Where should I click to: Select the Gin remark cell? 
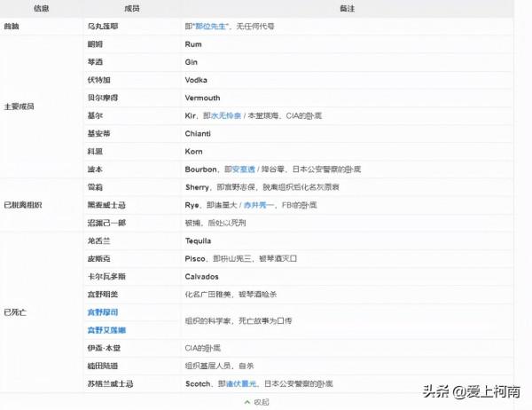point(347,62)
